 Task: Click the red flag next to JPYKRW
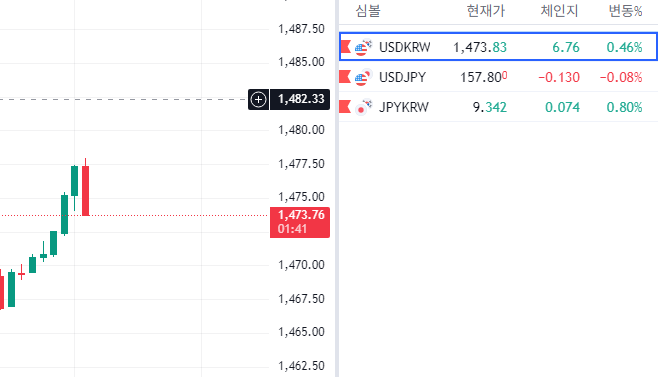click(345, 107)
